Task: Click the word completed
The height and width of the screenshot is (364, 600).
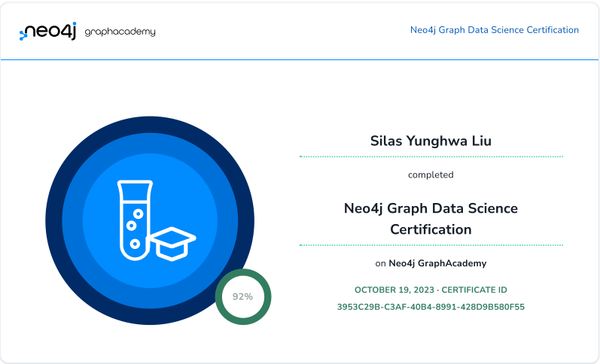Action: point(431,174)
